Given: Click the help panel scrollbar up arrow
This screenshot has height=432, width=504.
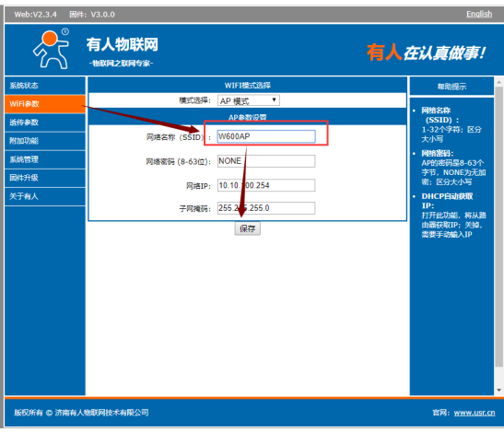Looking at the screenshot, I should 498,82.
